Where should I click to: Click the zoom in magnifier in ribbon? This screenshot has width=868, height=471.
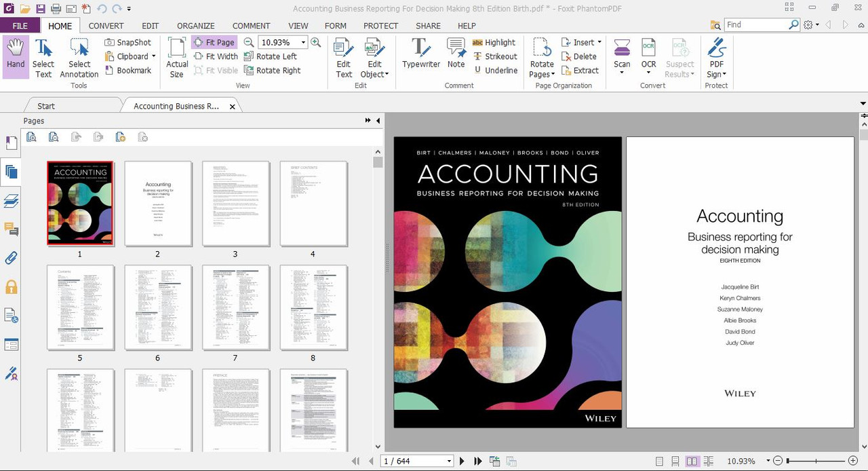pos(315,42)
